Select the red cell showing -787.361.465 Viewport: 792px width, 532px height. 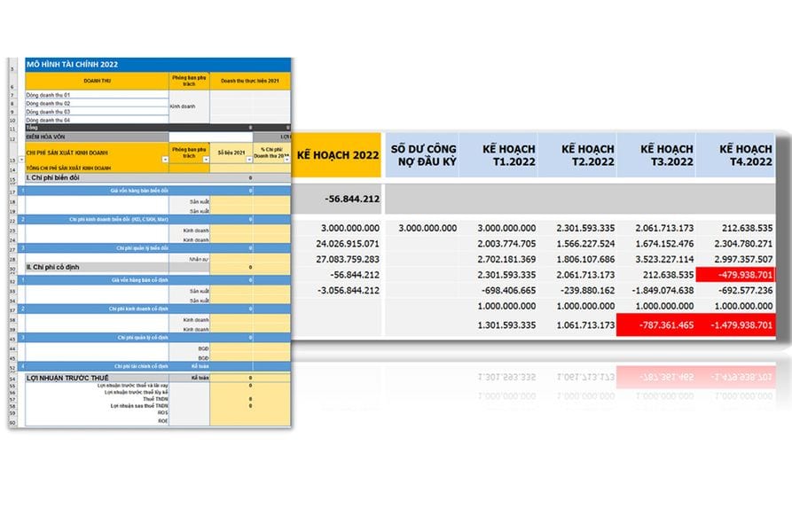[x=657, y=325]
